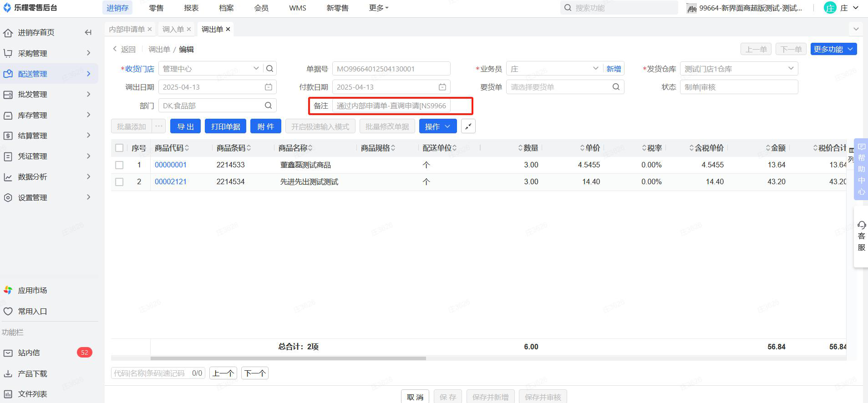
Task: Open 站内信 inbox in sidebar
Action: coord(29,353)
